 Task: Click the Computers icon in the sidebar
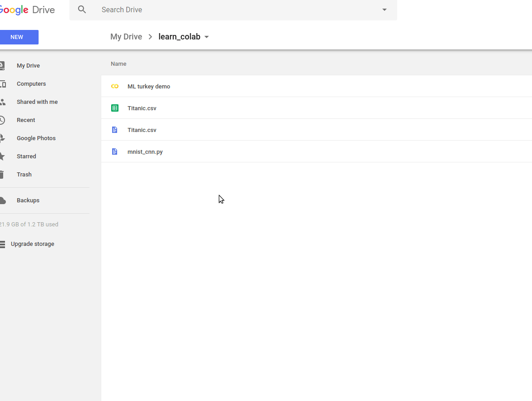click(4, 83)
